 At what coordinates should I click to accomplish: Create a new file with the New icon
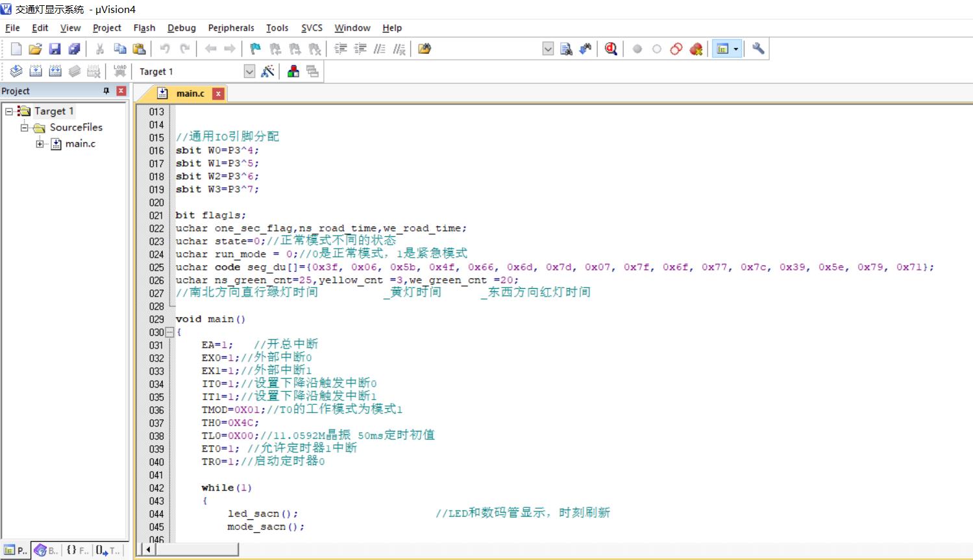point(16,49)
